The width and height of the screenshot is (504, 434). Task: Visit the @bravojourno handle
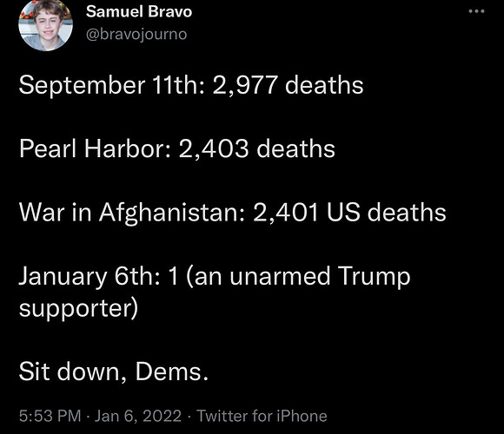pyautogui.click(x=136, y=35)
